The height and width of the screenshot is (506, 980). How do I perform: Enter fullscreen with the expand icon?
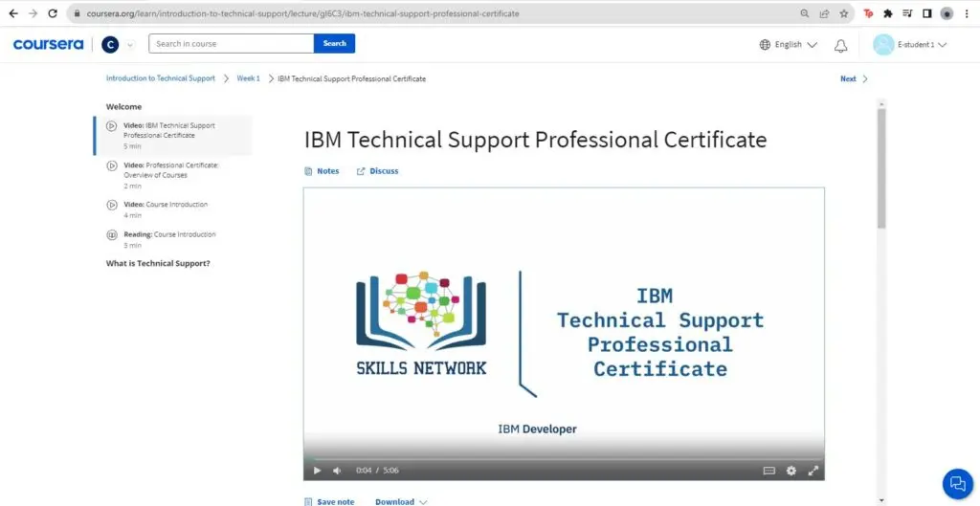tap(813, 471)
